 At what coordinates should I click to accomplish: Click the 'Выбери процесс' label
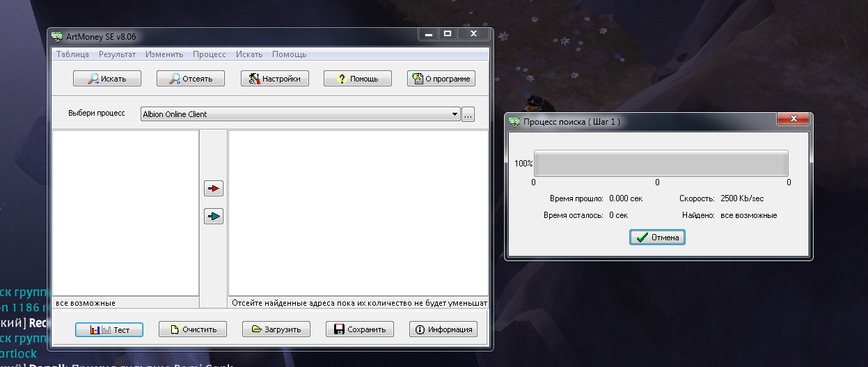tap(97, 113)
